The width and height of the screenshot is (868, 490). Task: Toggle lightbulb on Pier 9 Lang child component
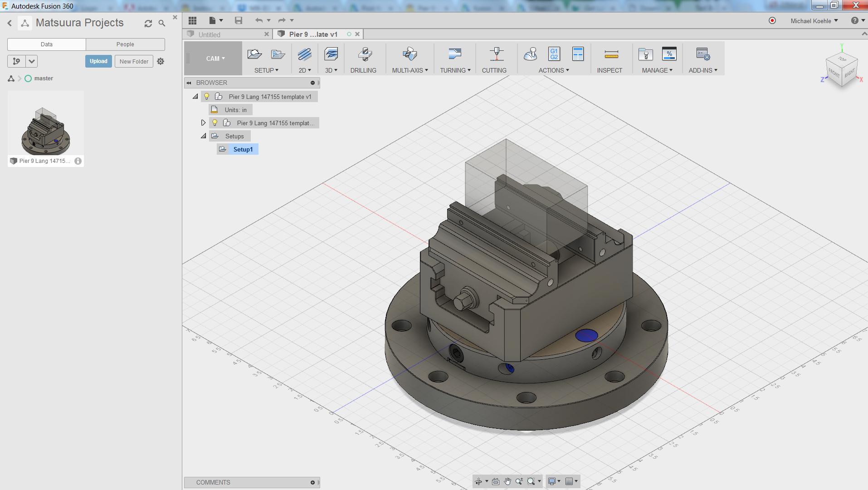tap(215, 123)
